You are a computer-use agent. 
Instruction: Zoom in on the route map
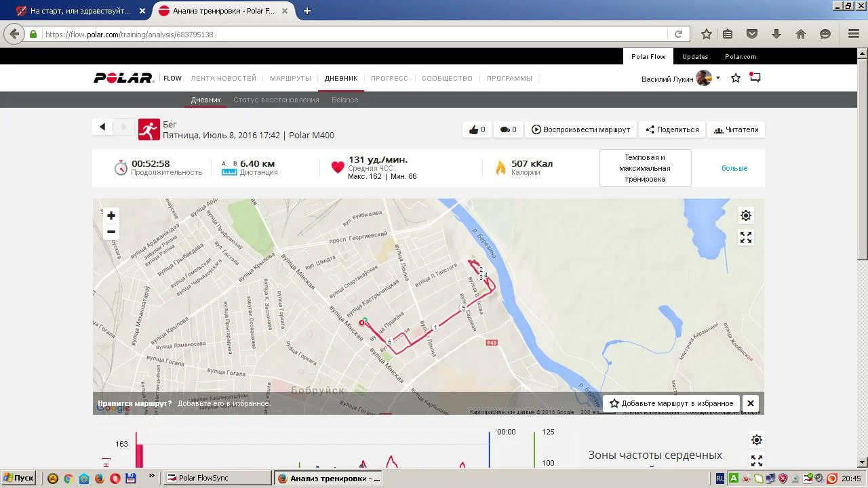tap(111, 216)
